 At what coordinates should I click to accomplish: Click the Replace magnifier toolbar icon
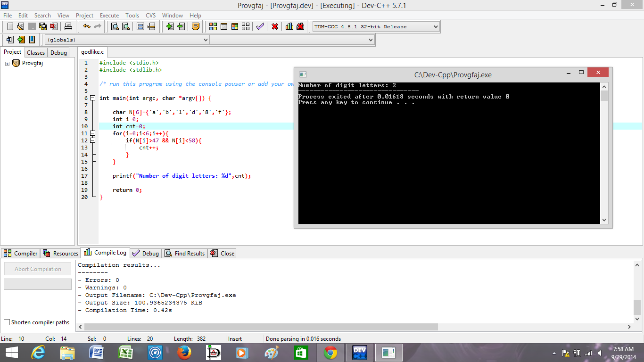(125, 26)
